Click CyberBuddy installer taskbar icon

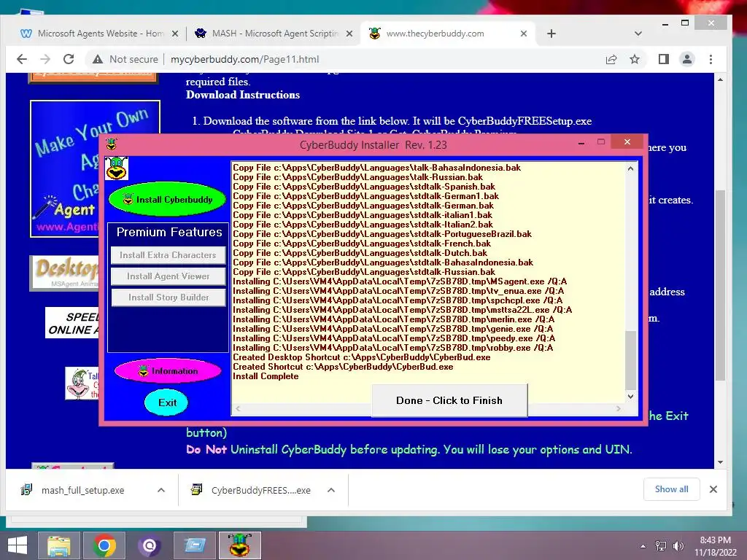click(x=239, y=545)
